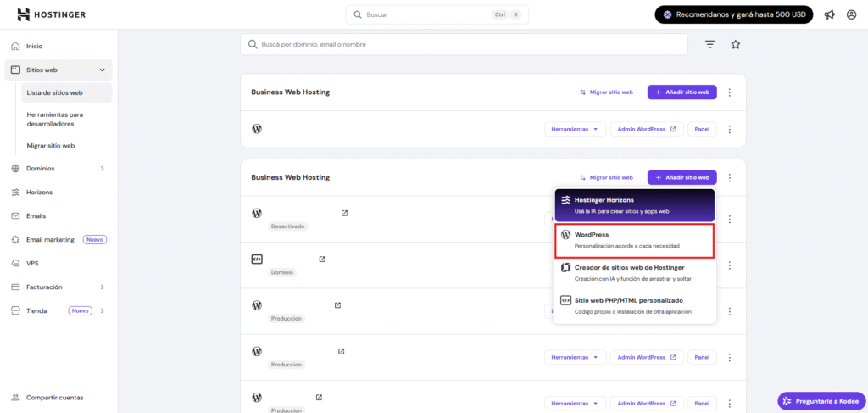Screen dimensions: 868x413
Task: Click the filter icon beside search
Action: [x=710, y=44]
